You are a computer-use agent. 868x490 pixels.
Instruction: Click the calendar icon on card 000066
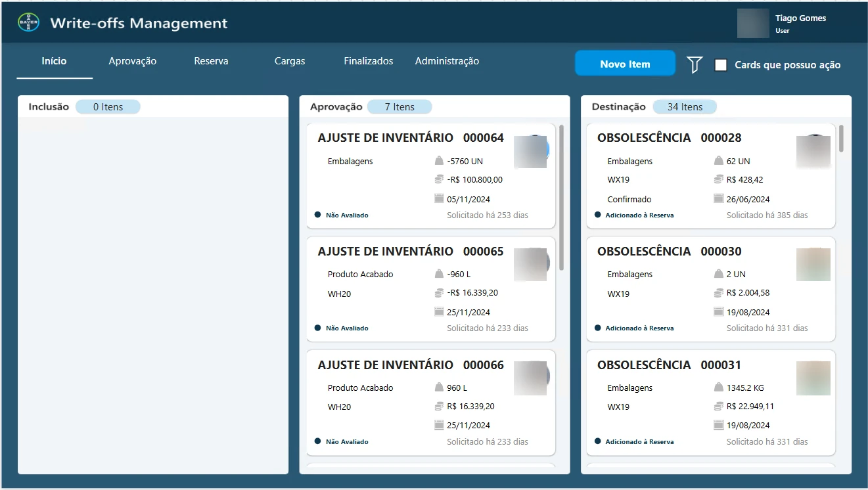pyautogui.click(x=439, y=425)
